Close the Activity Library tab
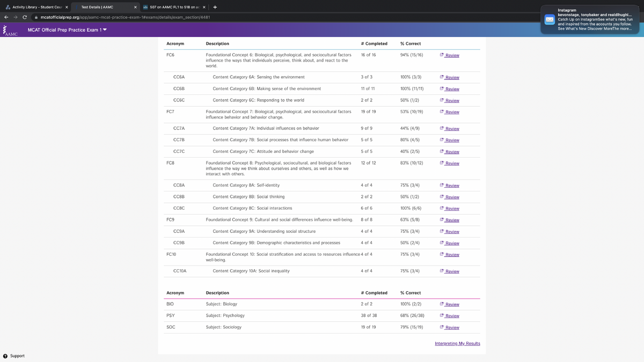The width and height of the screenshot is (644, 362). point(67,8)
